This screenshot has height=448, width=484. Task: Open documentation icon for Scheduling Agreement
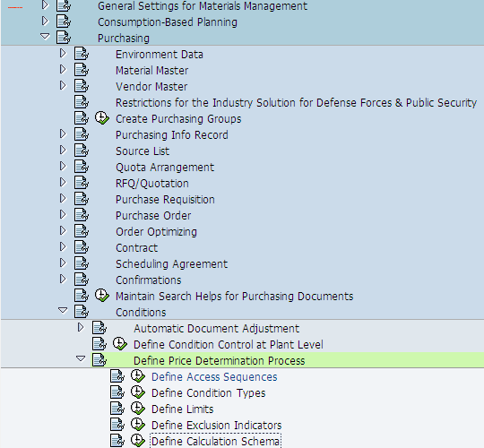click(82, 263)
